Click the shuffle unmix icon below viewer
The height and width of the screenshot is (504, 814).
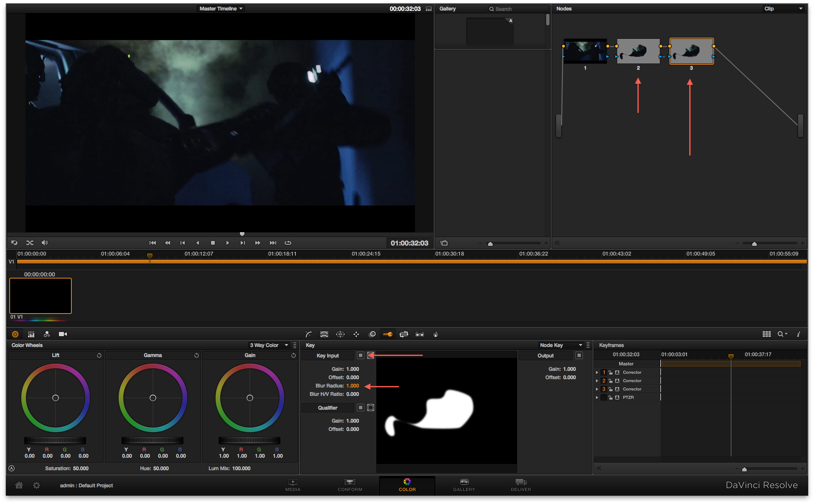tap(30, 243)
